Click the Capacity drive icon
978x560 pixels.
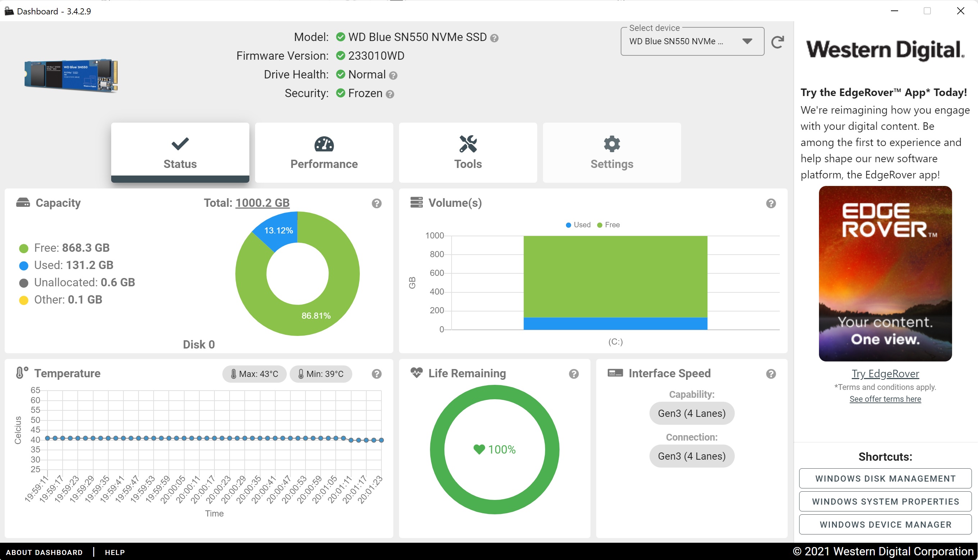[23, 203]
